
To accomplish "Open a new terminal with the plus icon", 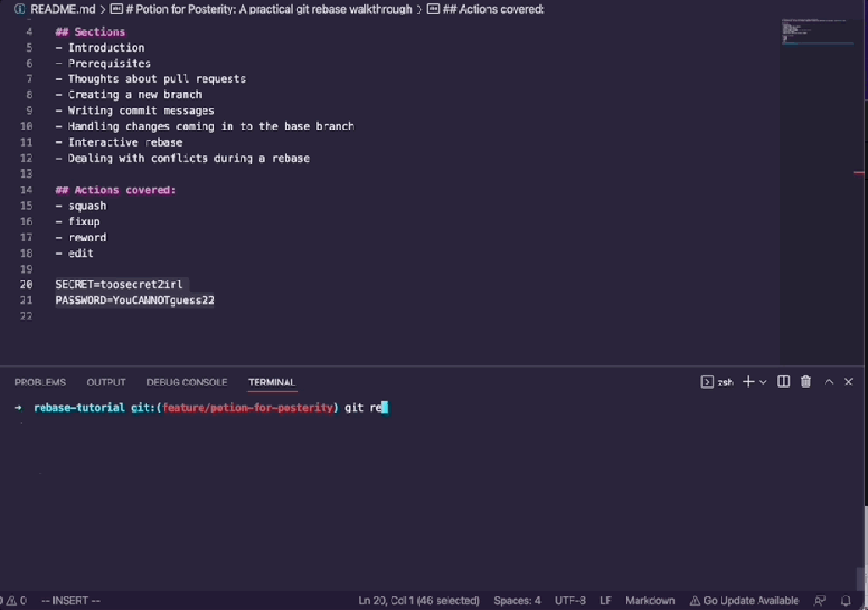I will point(748,381).
